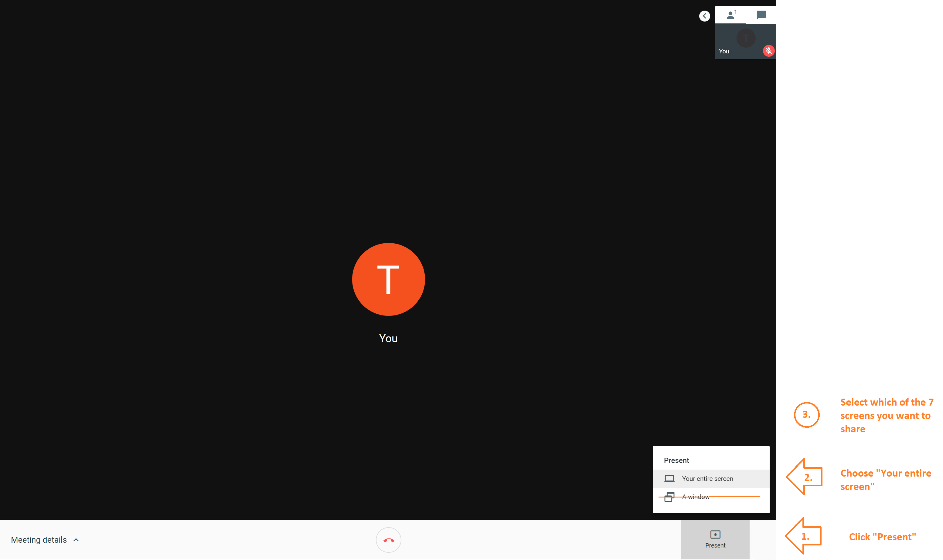Image resolution: width=943 pixels, height=560 pixels.
Task: Expand Meeting details
Action: pos(45,540)
